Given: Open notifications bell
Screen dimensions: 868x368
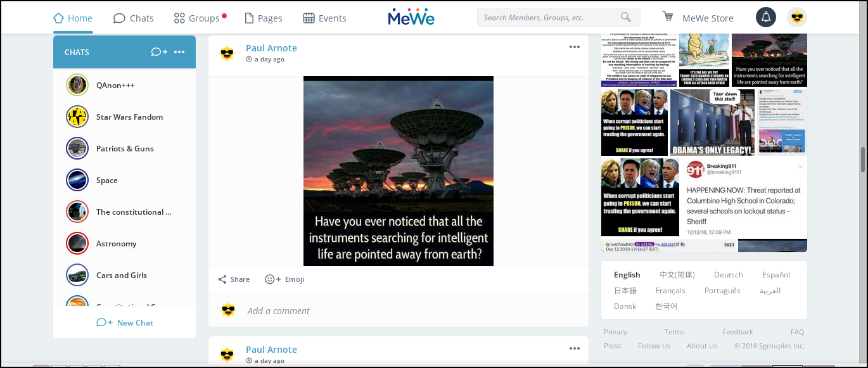Looking at the screenshot, I should click(765, 17).
